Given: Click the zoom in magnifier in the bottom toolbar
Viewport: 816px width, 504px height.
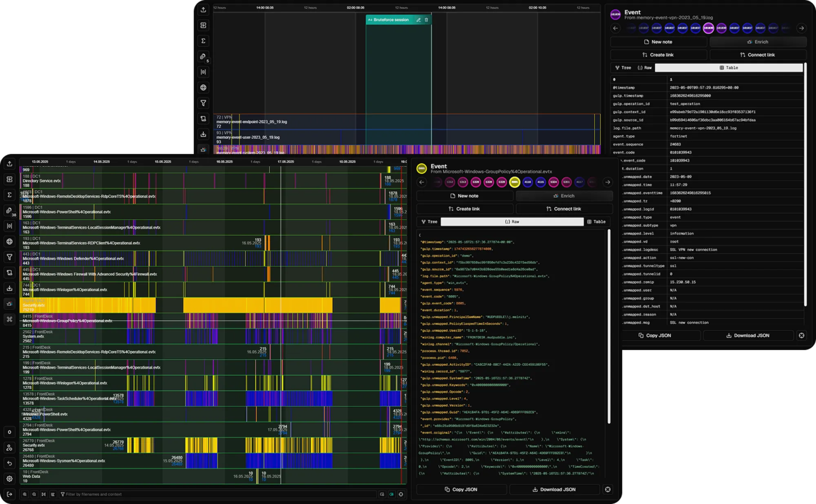Looking at the screenshot, I should (x=25, y=494).
